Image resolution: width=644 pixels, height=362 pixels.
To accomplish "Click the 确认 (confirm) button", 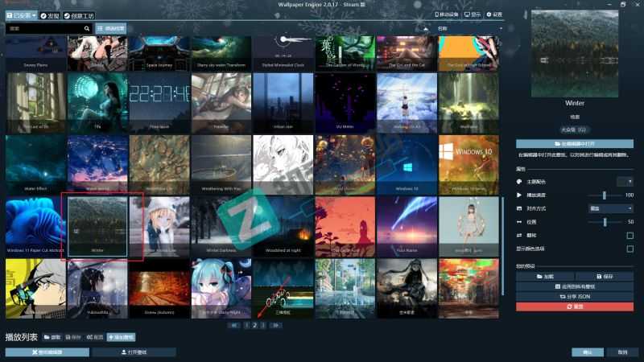I will click(x=587, y=352).
